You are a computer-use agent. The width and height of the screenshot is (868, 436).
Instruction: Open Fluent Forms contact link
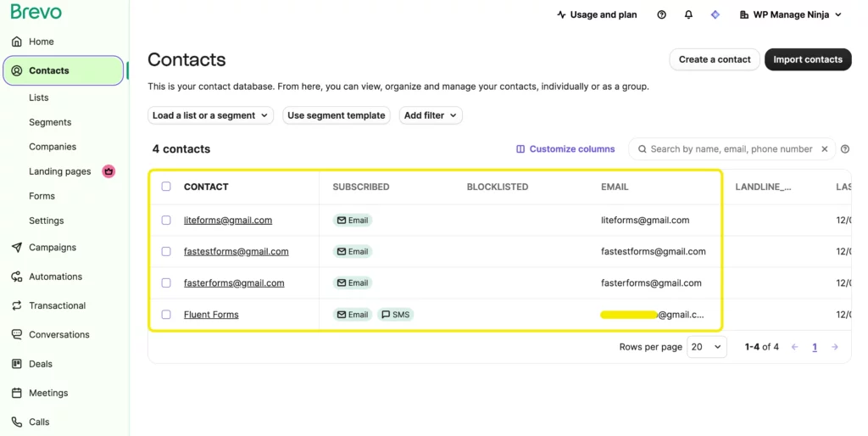[211, 314]
